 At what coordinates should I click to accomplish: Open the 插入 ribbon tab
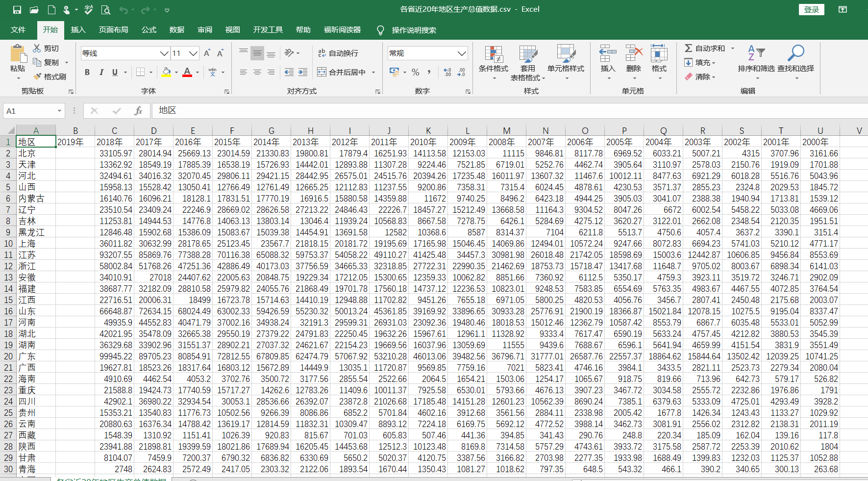78,30
